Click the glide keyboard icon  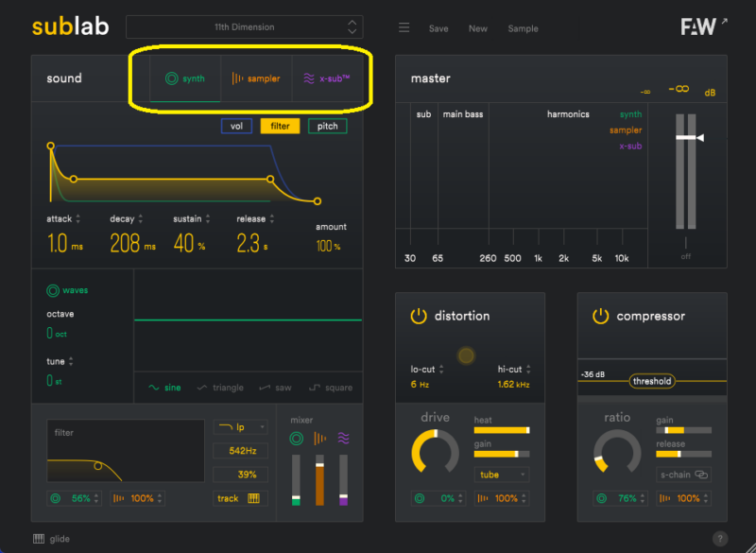tap(39, 539)
